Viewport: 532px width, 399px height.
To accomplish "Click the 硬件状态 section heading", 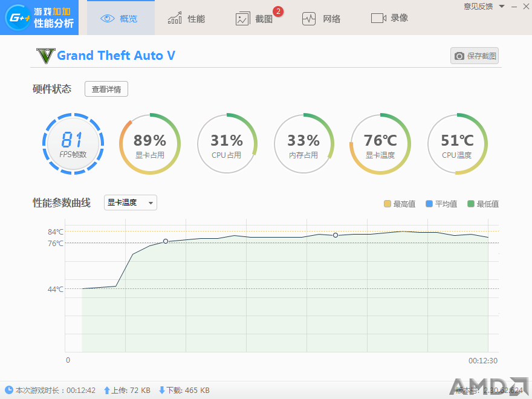I will coord(52,89).
